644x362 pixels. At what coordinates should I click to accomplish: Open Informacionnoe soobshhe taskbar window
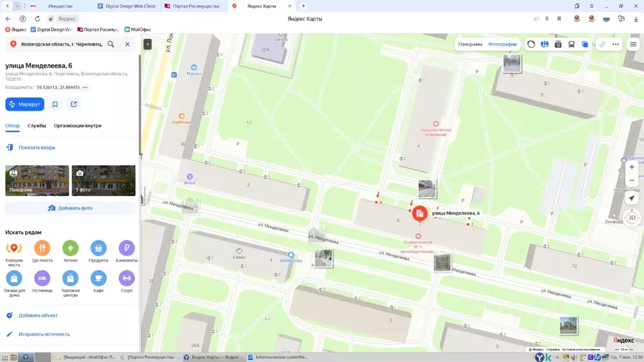(x=277, y=357)
